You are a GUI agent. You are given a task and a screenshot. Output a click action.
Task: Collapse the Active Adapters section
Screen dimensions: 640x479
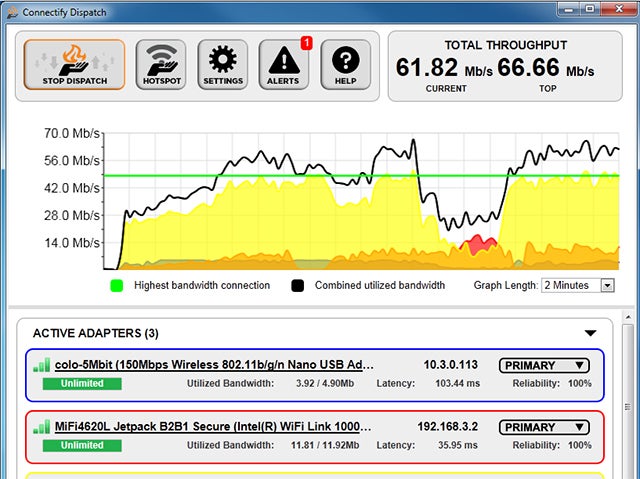click(590, 333)
